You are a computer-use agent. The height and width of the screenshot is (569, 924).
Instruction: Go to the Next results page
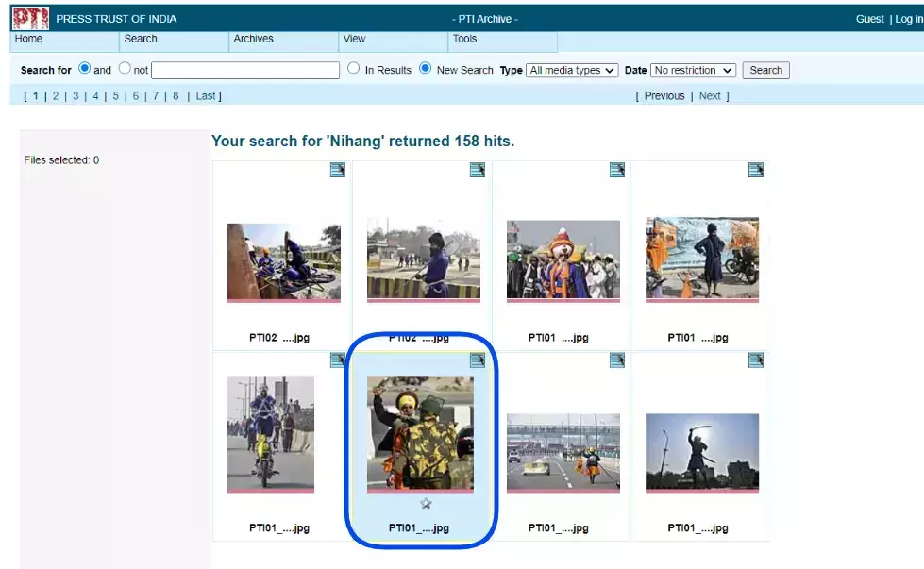710,96
